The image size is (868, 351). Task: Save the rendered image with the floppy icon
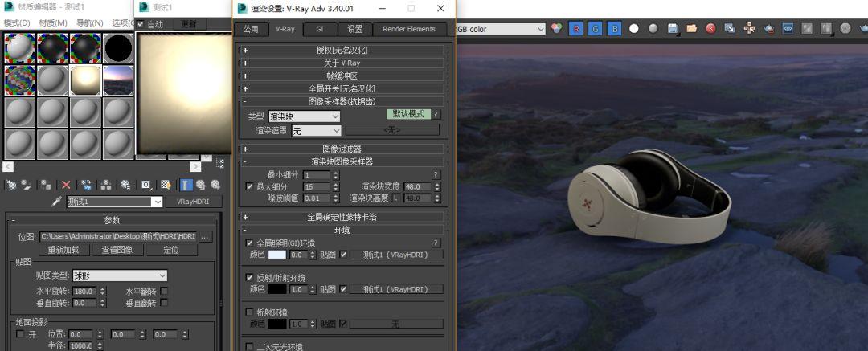pos(673,29)
